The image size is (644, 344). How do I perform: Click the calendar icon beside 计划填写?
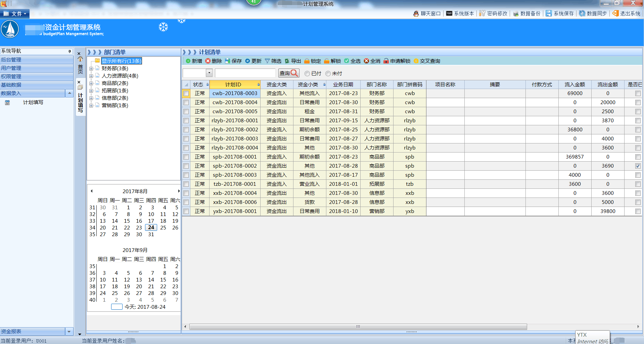pos(7,103)
